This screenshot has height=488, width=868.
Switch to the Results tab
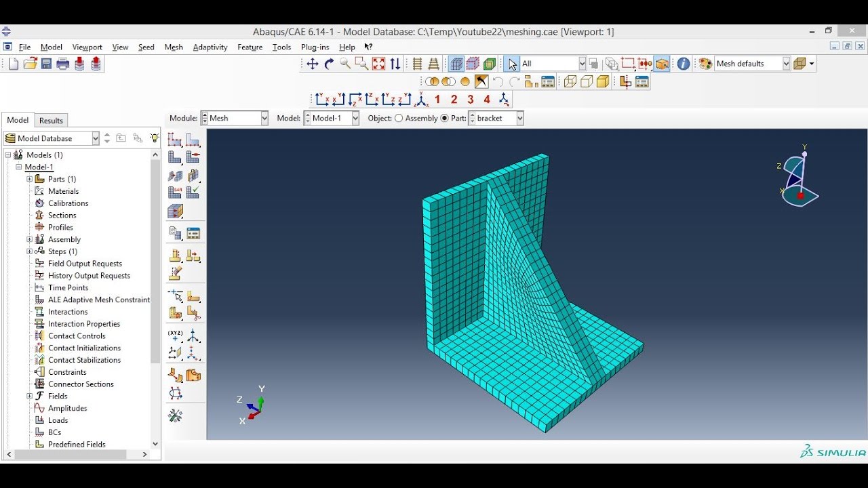51,121
